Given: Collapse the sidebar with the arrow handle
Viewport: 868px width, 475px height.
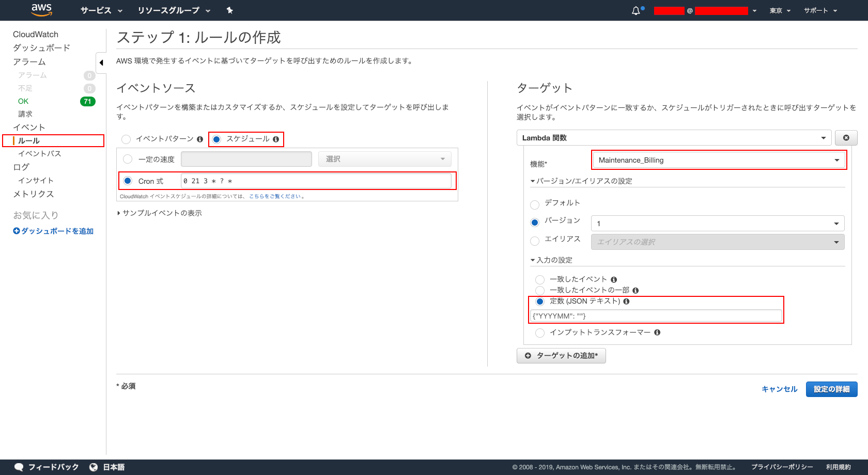Looking at the screenshot, I should pyautogui.click(x=101, y=63).
